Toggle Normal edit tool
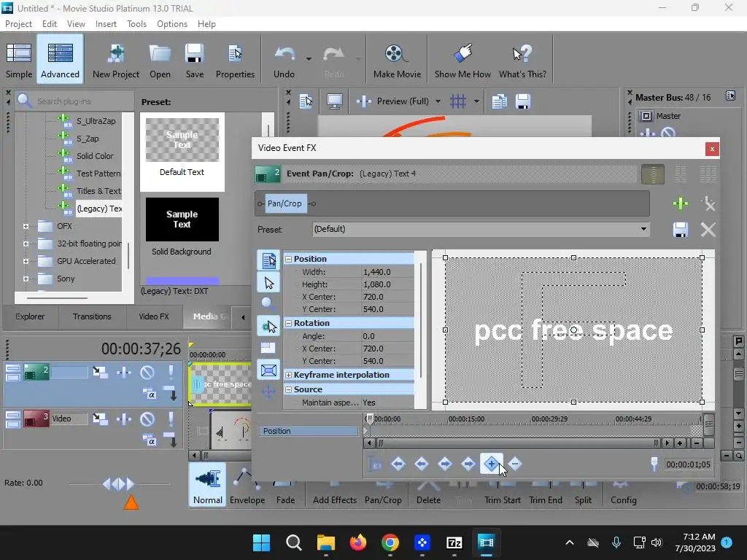The height and width of the screenshot is (560, 747). click(x=208, y=485)
